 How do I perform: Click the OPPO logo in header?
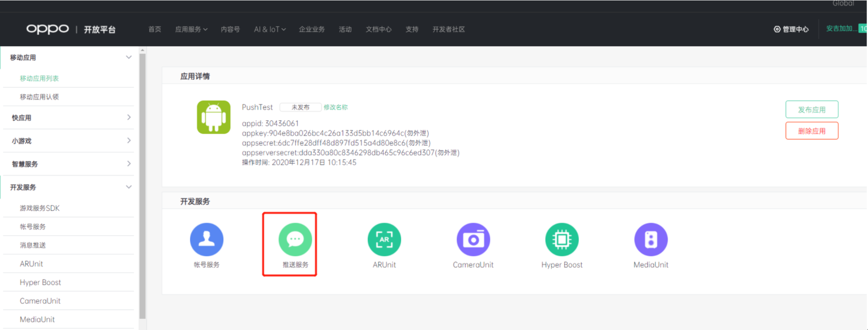(x=47, y=29)
